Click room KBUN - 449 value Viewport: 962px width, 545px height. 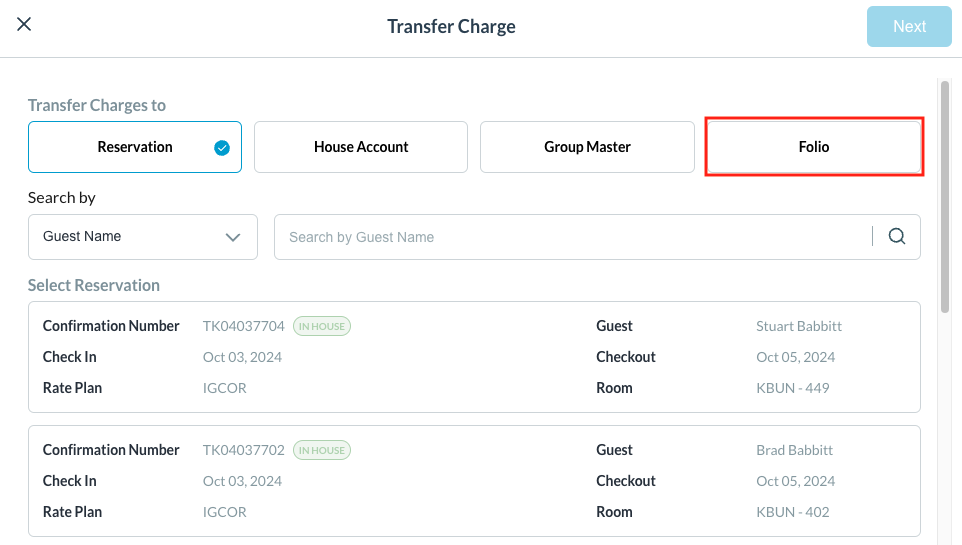pos(792,388)
